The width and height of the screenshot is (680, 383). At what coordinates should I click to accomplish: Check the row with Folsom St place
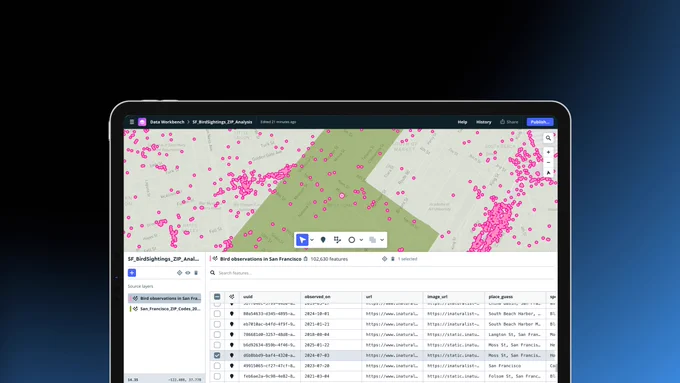coord(217,376)
